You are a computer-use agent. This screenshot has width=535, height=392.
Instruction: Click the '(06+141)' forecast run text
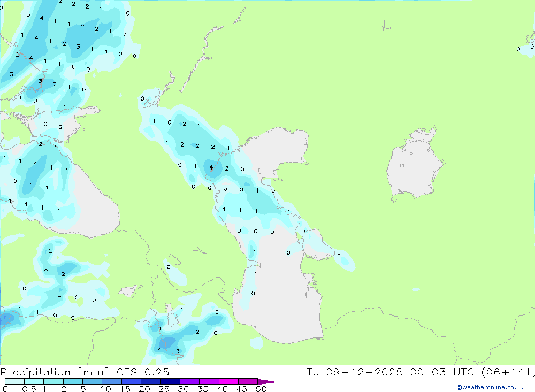coord(508,372)
